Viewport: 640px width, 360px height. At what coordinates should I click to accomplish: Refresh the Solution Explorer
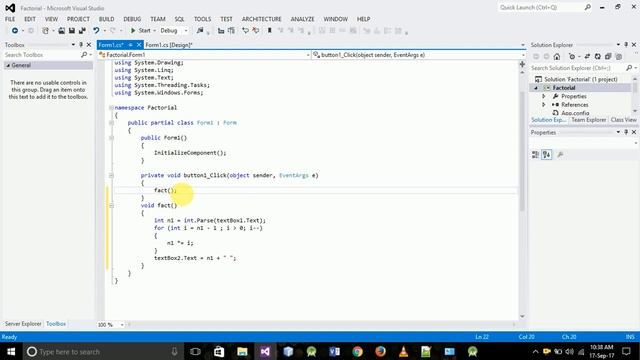(x=598, y=56)
